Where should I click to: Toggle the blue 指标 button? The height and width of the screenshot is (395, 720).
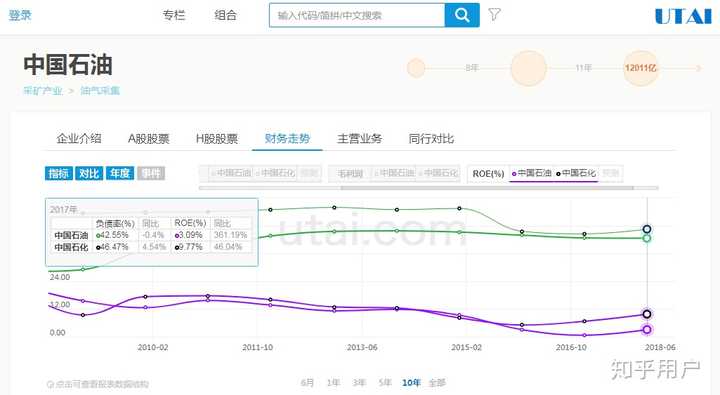[x=59, y=173]
